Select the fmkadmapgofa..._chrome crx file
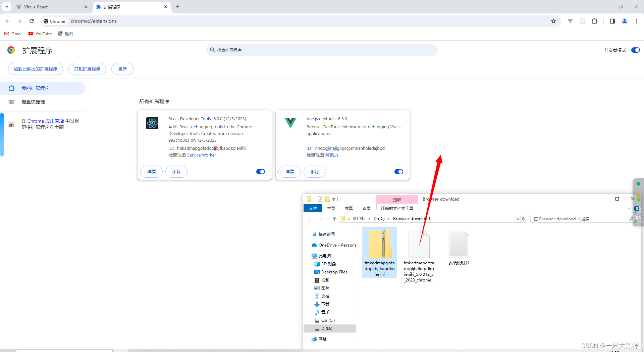This screenshot has height=352, width=644. tap(419, 256)
